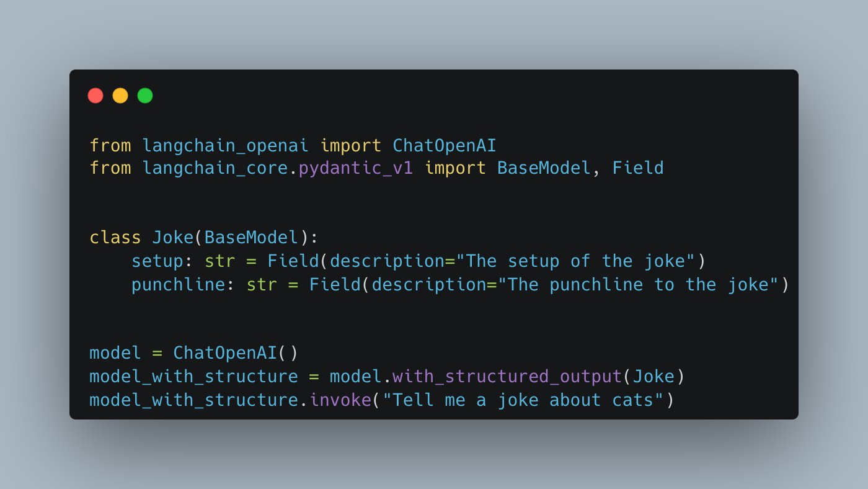Click BaseModel inside the class parentheses
The image size is (868, 489).
point(251,238)
